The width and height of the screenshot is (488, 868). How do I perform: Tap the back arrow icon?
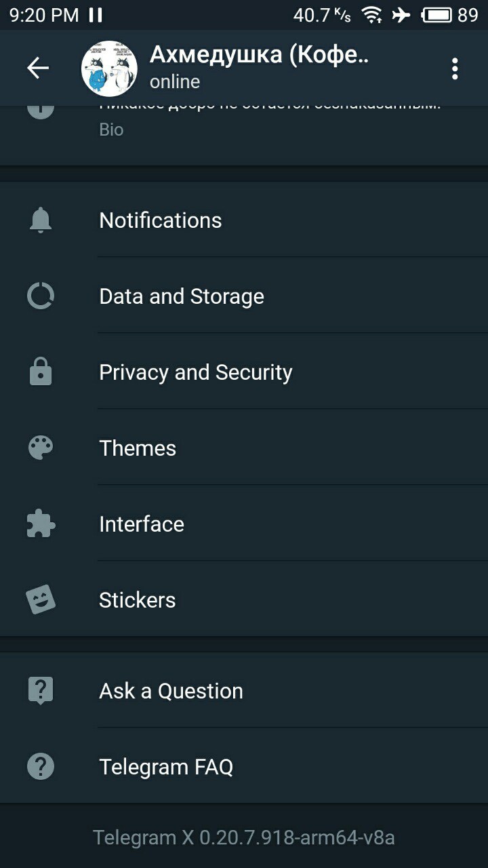click(x=38, y=68)
